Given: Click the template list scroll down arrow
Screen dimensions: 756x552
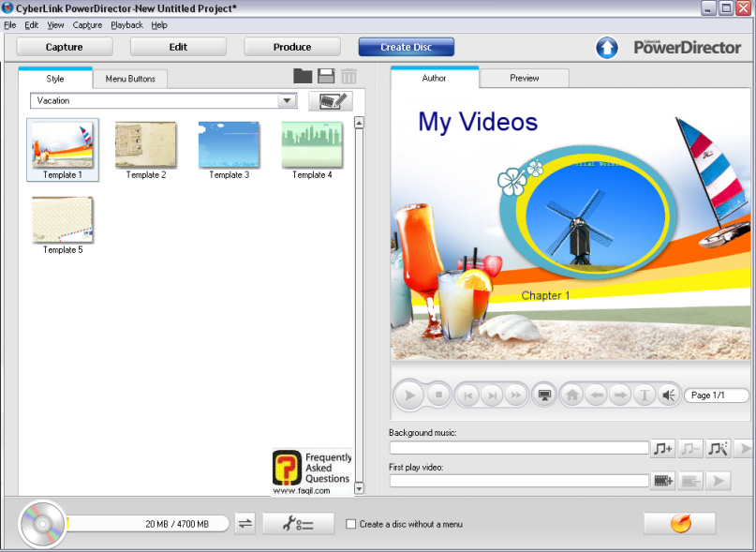Looking at the screenshot, I should click(359, 489).
